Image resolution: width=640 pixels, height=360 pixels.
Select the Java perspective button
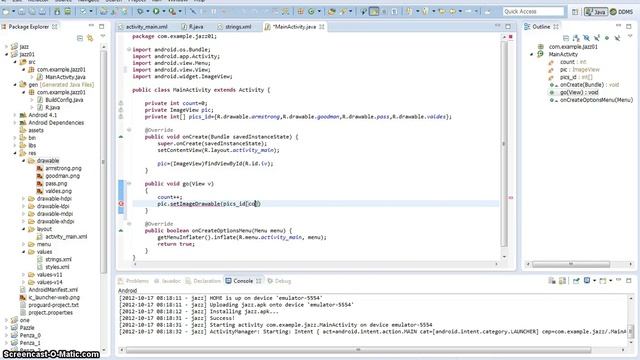596,12
